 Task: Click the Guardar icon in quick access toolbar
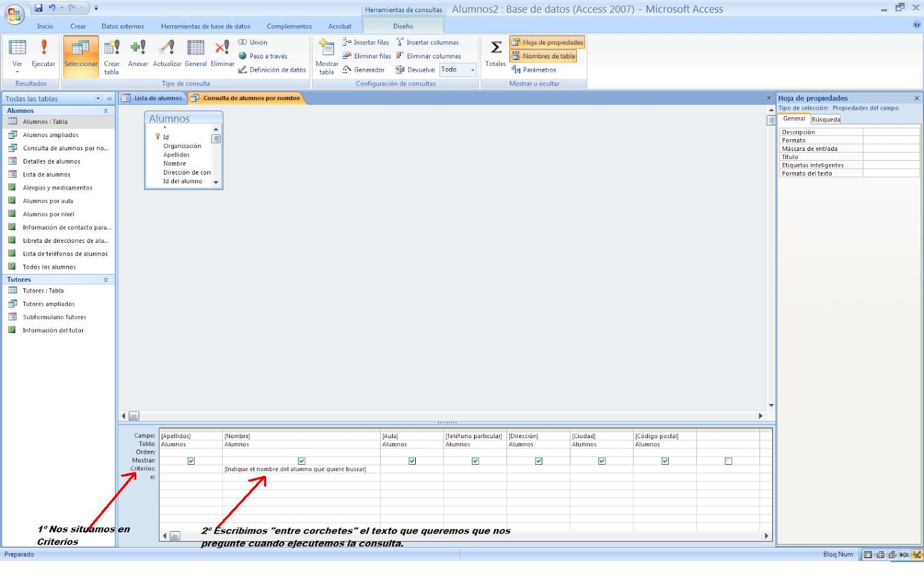(38, 7)
